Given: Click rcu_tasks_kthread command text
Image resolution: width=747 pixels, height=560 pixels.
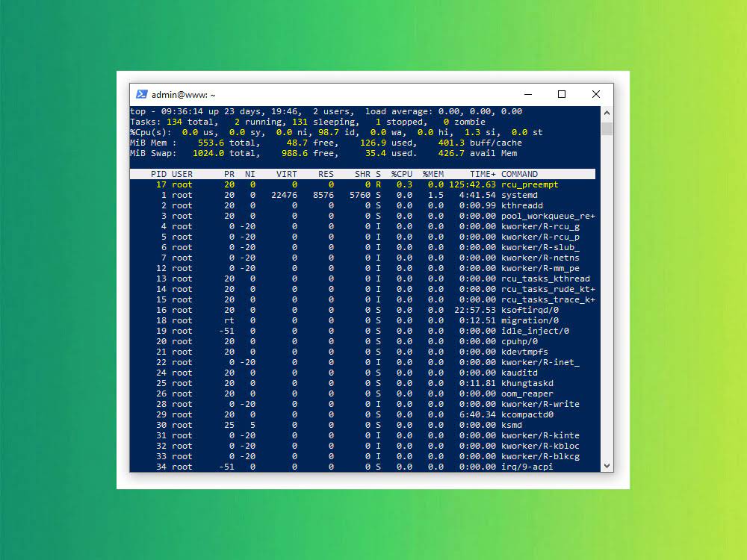Looking at the screenshot, I should tap(545, 279).
